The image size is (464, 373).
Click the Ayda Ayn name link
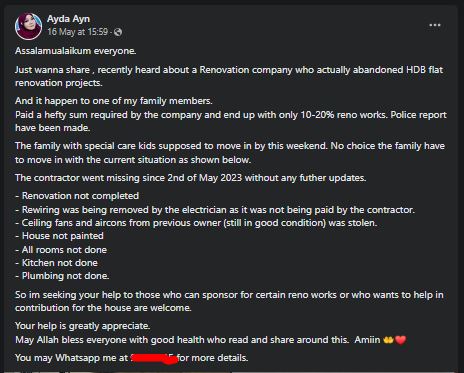pos(68,19)
